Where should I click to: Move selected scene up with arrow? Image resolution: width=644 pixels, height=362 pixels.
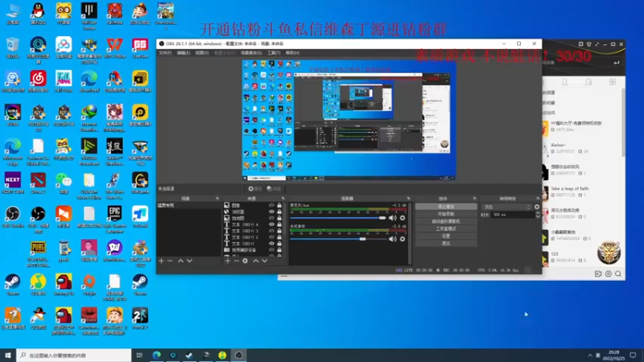180,261
